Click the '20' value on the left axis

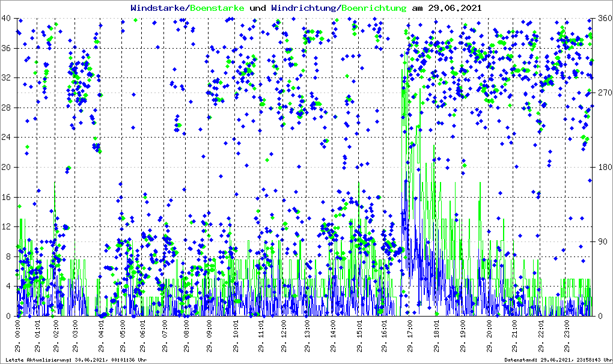click(7, 167)
